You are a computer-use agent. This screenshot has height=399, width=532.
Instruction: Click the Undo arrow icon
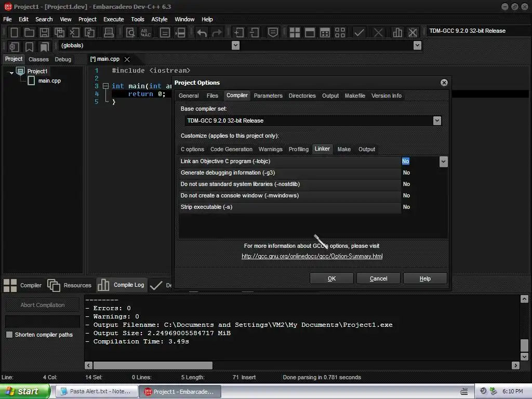(202, 33)
